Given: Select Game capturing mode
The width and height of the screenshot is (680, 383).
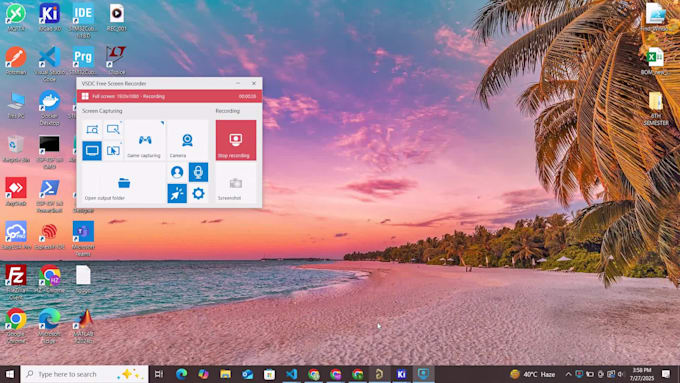Looking at the screenshot, I should coord(144,140).
